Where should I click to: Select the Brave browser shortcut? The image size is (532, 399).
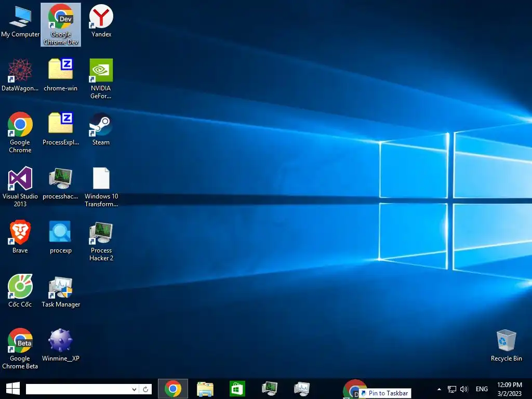20,237
